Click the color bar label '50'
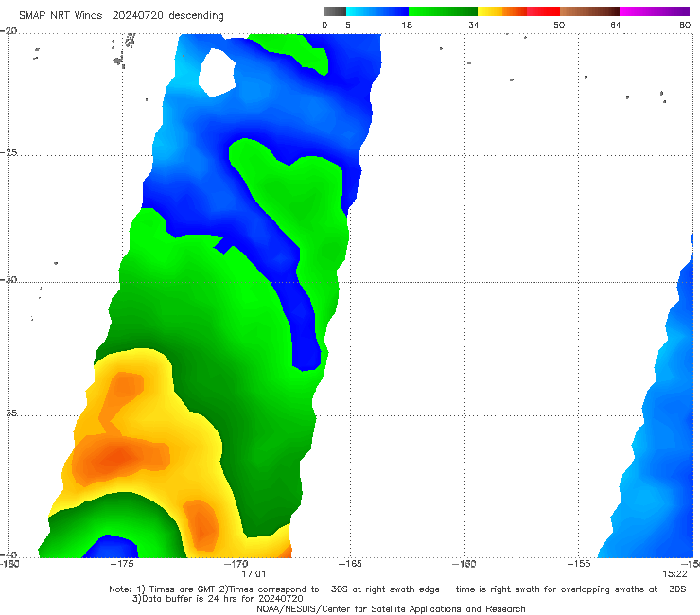Screen dimensions: 700x615 click(x=559, y=25)
